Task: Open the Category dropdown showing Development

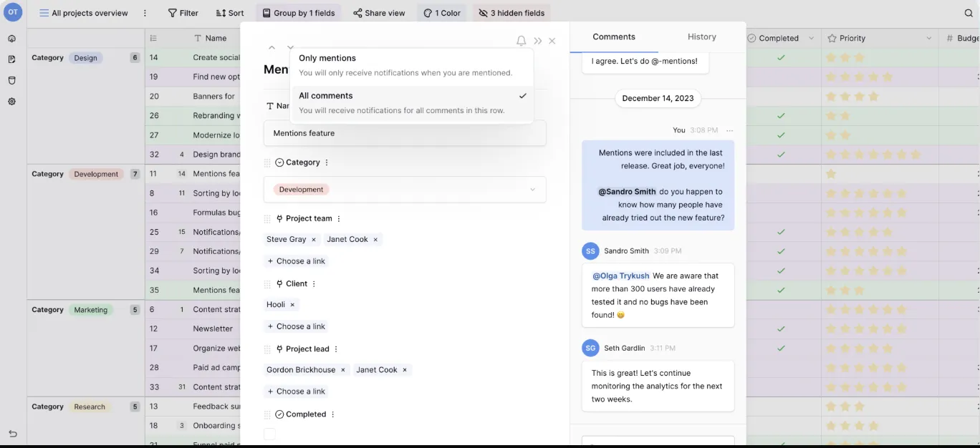Action: pos(405,190)
